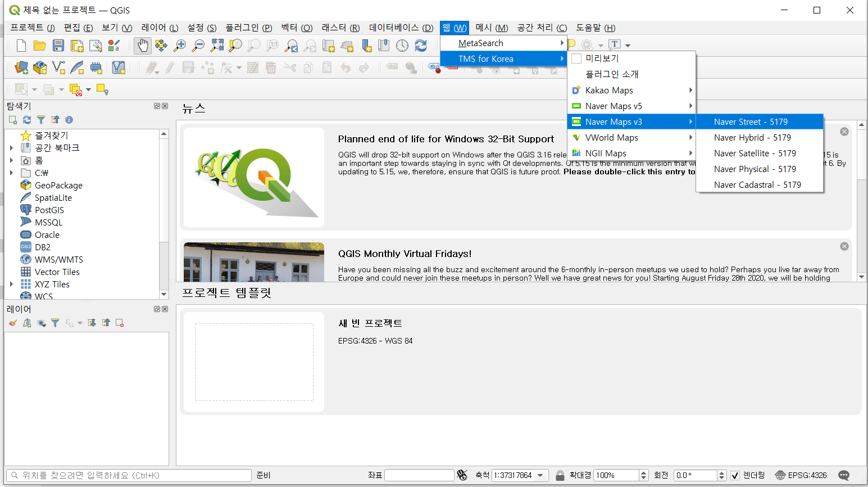Create a new virtual layer icon

[119, 67]
